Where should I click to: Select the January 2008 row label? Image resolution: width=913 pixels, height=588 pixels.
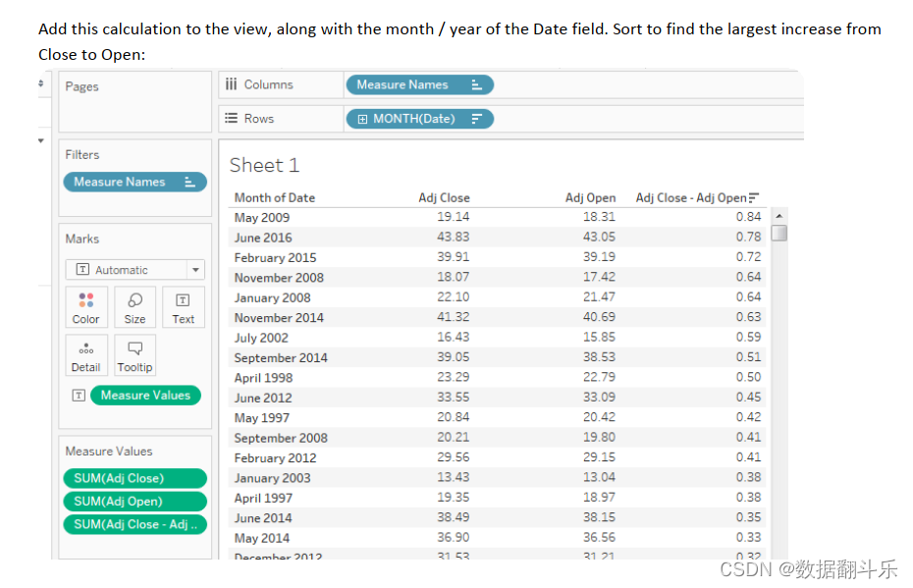(x=272, y=298)
